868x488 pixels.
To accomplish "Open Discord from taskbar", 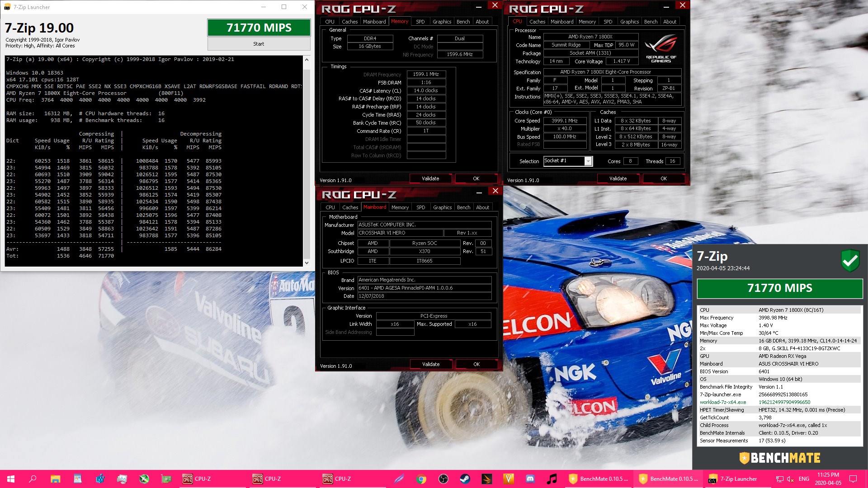I will pyautogui.click(x=530, y=479).
